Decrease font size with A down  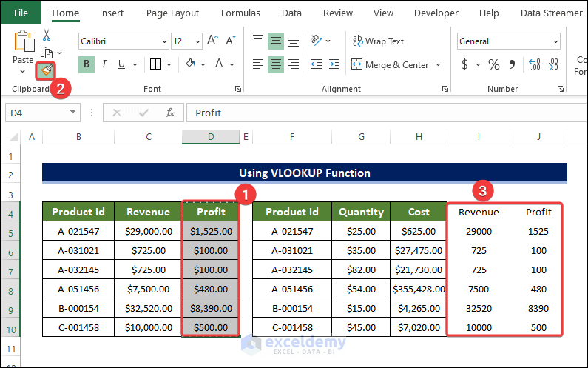(x=231, y=41)
